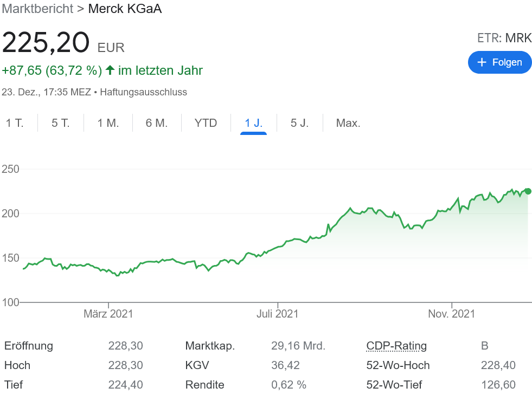This screenshot has width=532, height=394.
Task: Open the Max. chart range
Action: 348,123
